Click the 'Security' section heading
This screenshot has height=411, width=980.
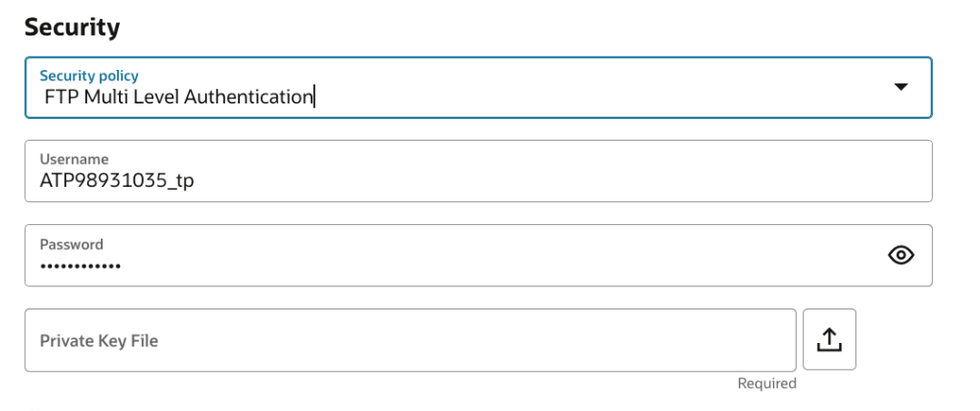click(72, 28)
